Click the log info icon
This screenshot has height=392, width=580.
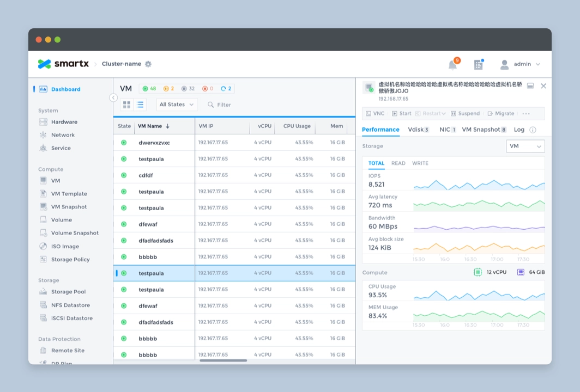pos(533,130)
